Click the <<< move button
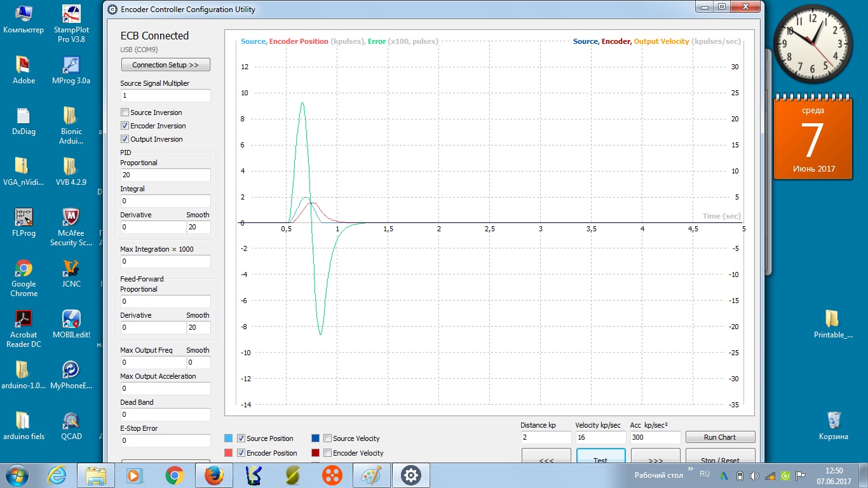 click(546, 457)
